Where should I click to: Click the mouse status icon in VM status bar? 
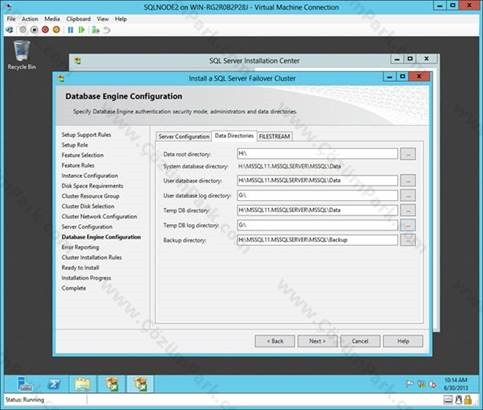pyautogui.click(x=458, y=399)
